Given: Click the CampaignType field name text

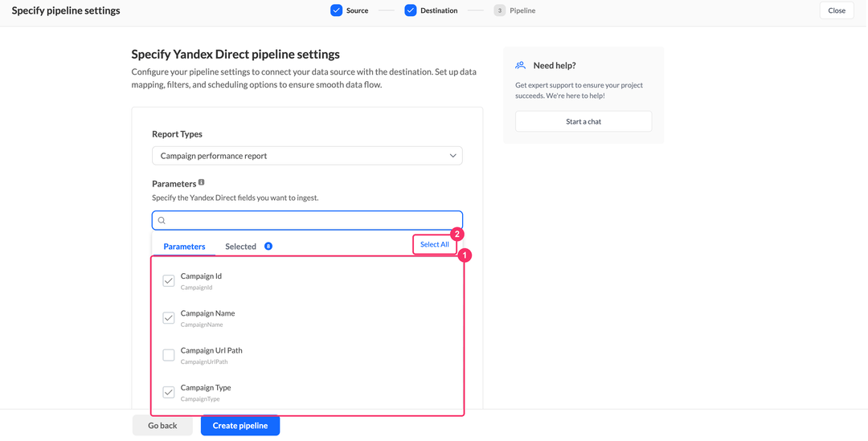Looking at the screenshot, I should tap(200, 399).
